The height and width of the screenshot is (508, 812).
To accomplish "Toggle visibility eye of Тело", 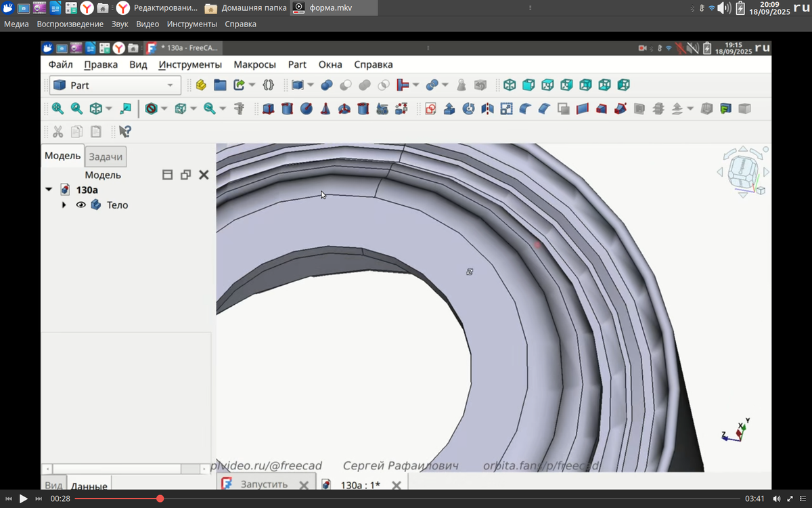I will point(81,205).
